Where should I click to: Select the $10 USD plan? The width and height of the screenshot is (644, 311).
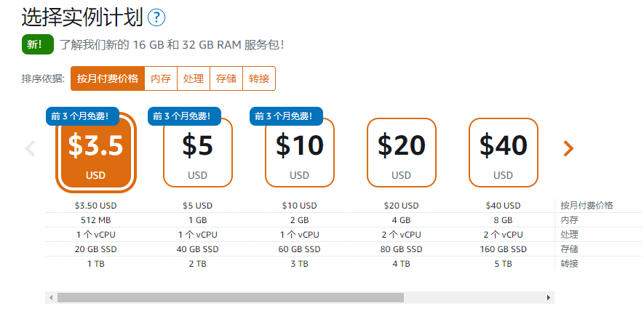click(299, 154)
